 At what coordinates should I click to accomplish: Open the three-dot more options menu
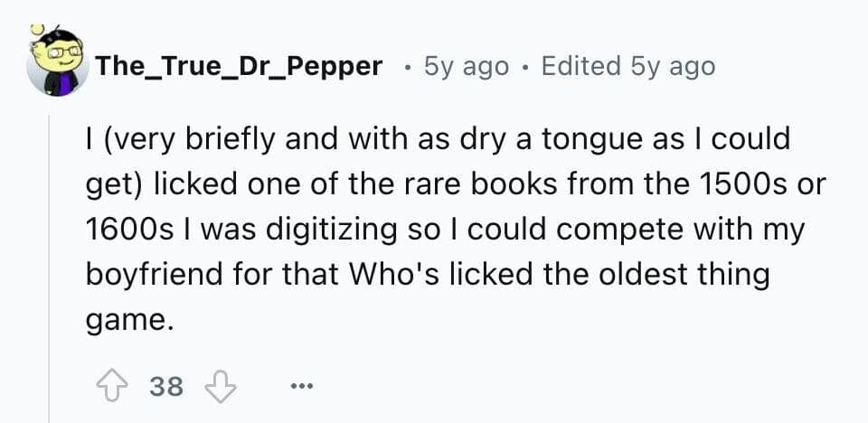[300, 388]
